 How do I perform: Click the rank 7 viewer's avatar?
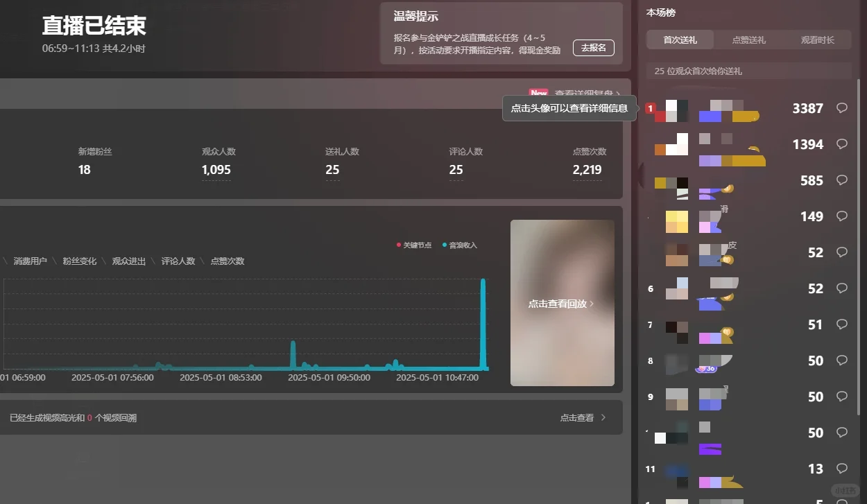(677, 333)
